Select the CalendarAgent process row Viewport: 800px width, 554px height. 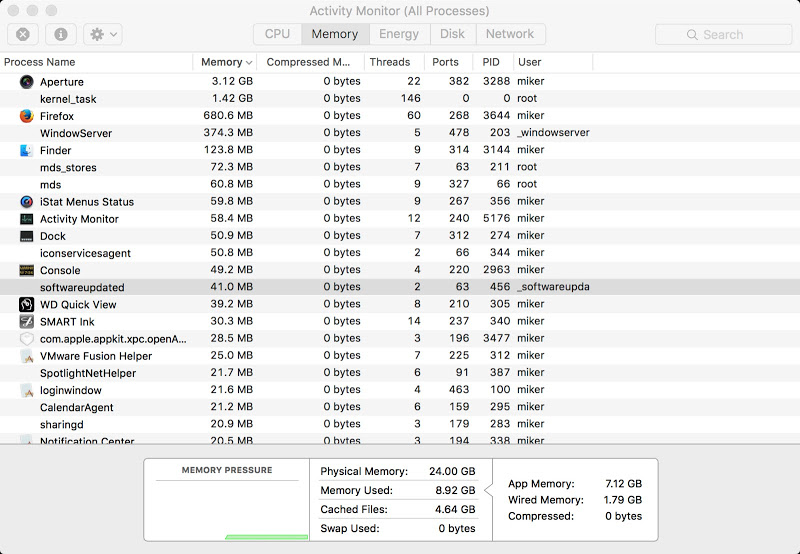point(400,407)
